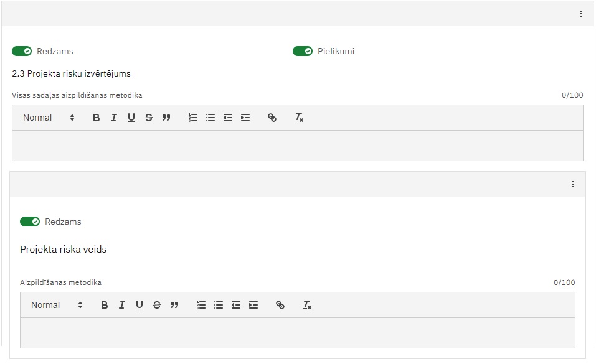
Task: Open Normal heading dropdown in the upper editor
Action: coord(49,118)
